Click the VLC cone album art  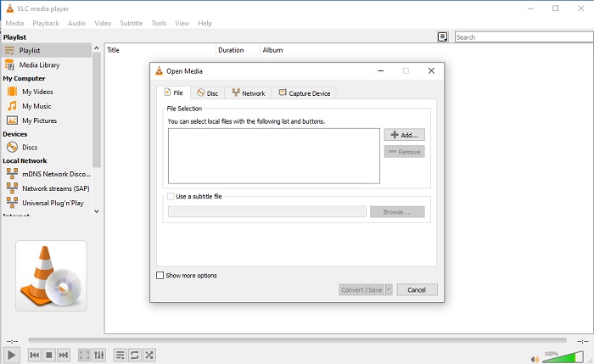coord(51,276)
